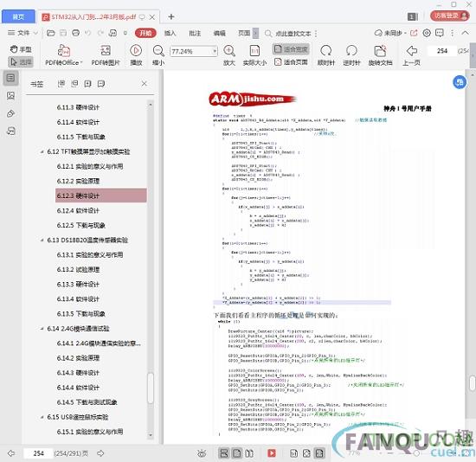
Task: Click the red play button in status bar
Action: click(x=272, y=453)
